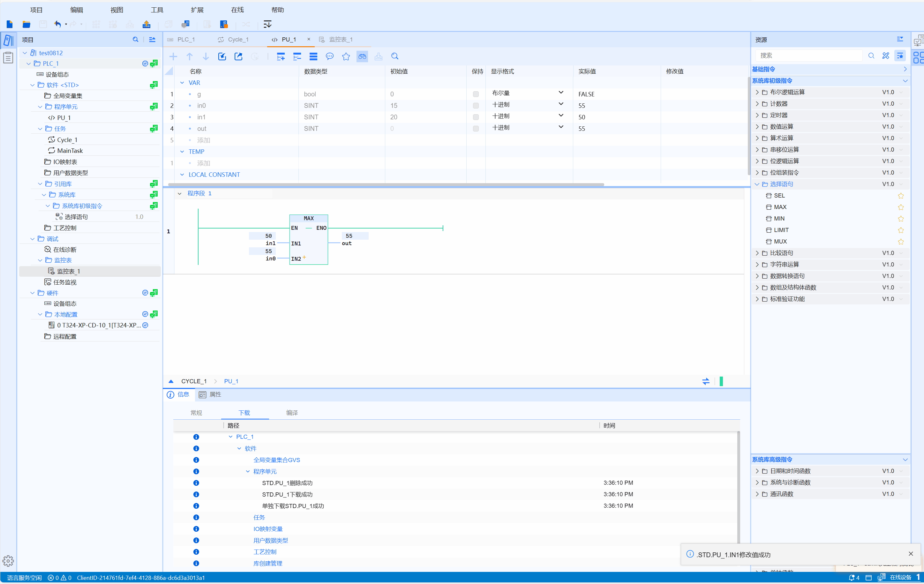Toggle the retain checkbox for variable g

[476, 94]
